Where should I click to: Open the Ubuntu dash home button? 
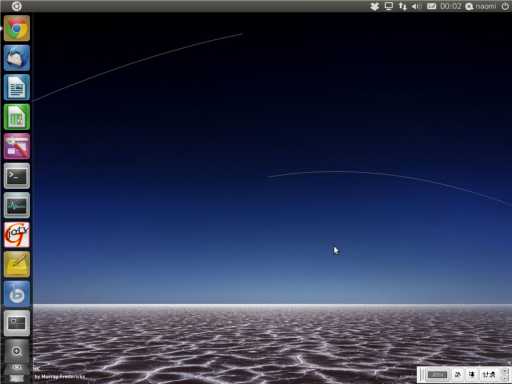click(x=16, y=6)
